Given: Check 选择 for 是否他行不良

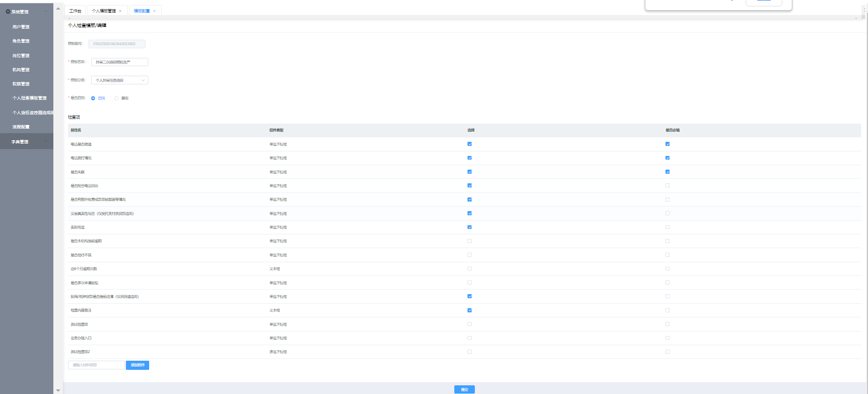Looking at the screenshot, I should (469, 255).
